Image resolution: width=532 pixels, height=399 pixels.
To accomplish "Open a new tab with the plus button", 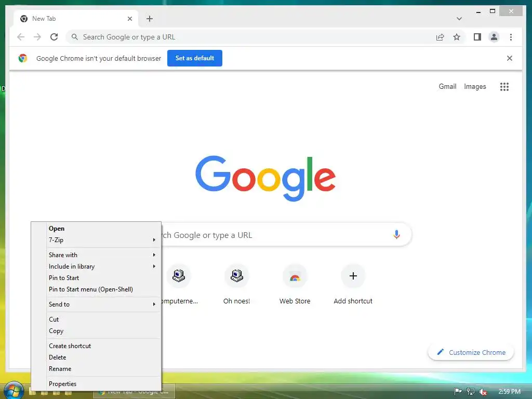I will coord(150,19).
